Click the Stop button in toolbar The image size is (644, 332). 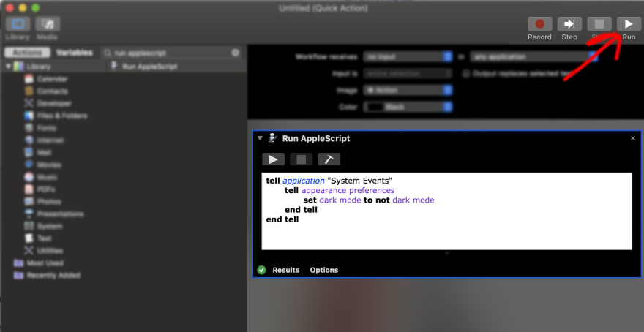599,24
